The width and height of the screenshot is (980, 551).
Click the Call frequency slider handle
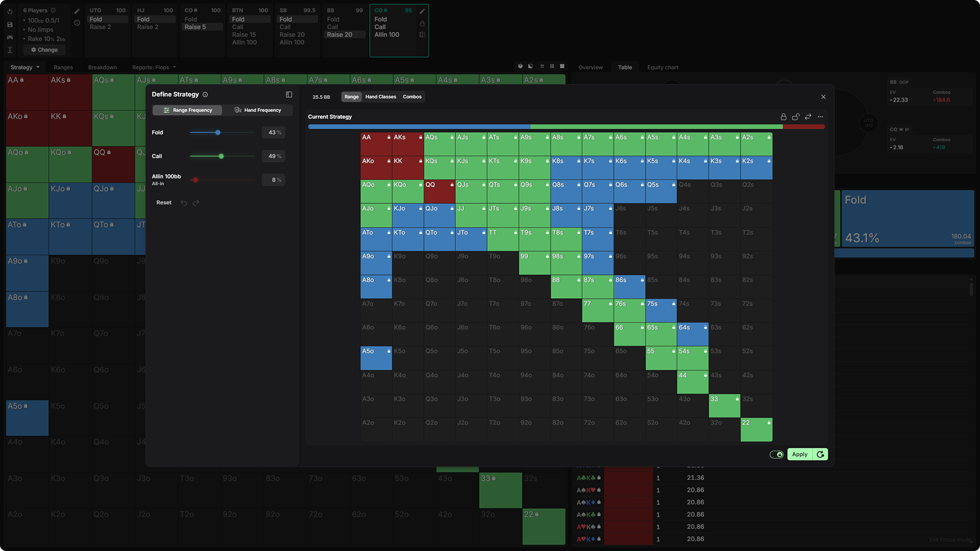(x=221, y=156)
